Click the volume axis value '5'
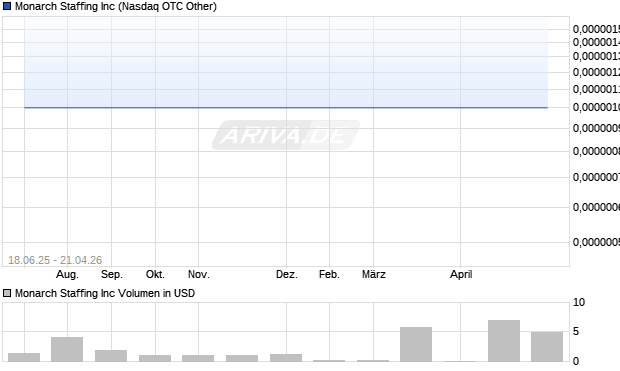This screenshot has height=371, width=620. [x=576, y=331]
